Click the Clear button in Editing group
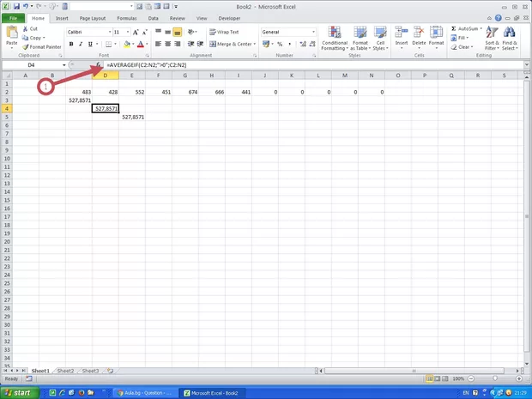The height and width of the screenshot is (399, 532). click(461, 47)
